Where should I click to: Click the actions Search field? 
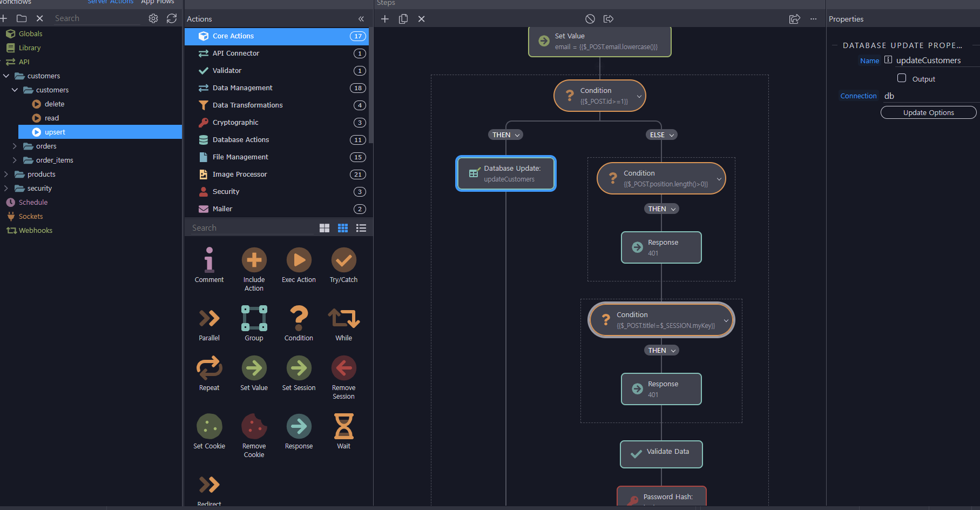pos(251,228)
